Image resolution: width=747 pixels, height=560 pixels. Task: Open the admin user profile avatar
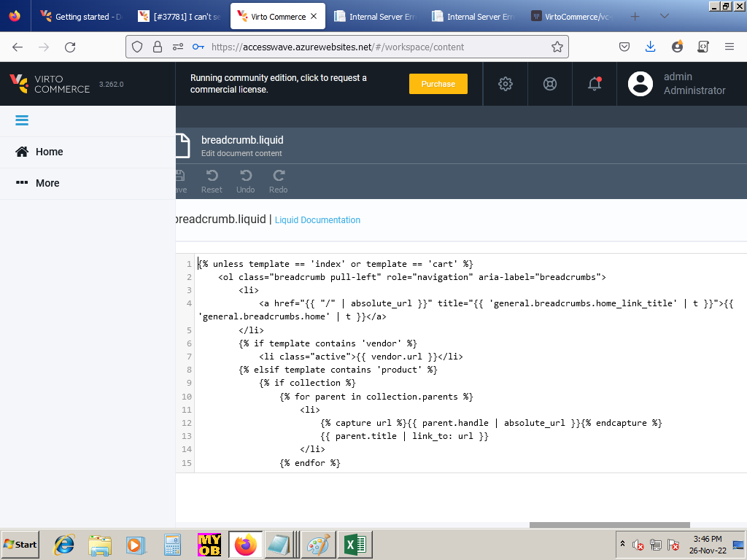[x=640, y=84]
